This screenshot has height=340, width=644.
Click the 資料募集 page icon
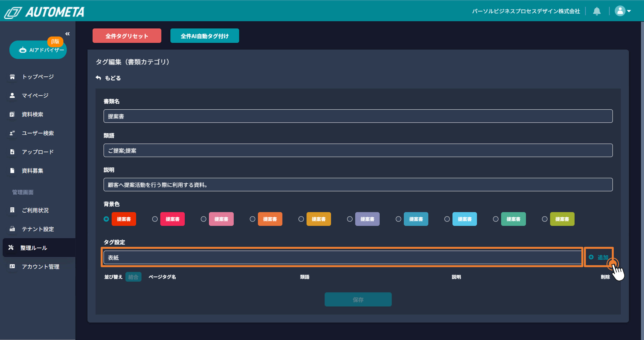pos(12,171)
